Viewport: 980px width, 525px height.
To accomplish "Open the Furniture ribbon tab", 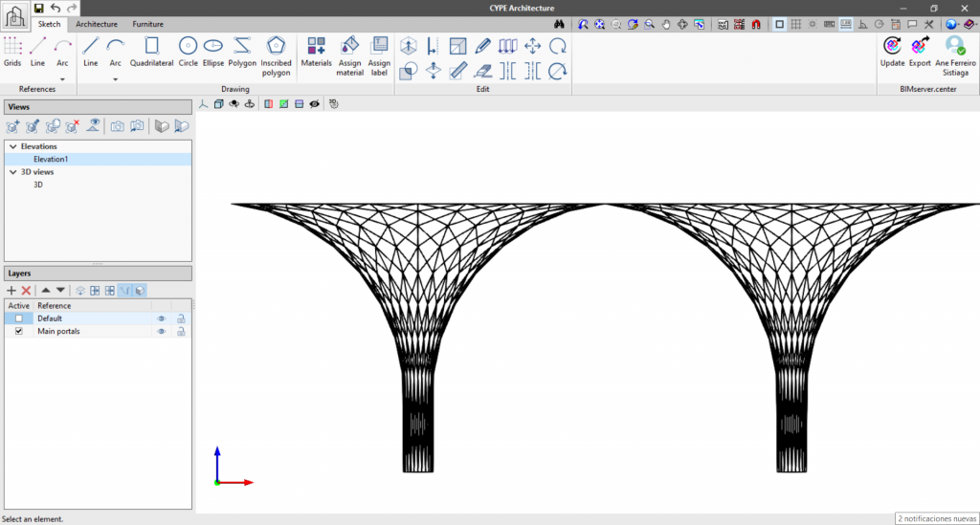I will point(147,24).
